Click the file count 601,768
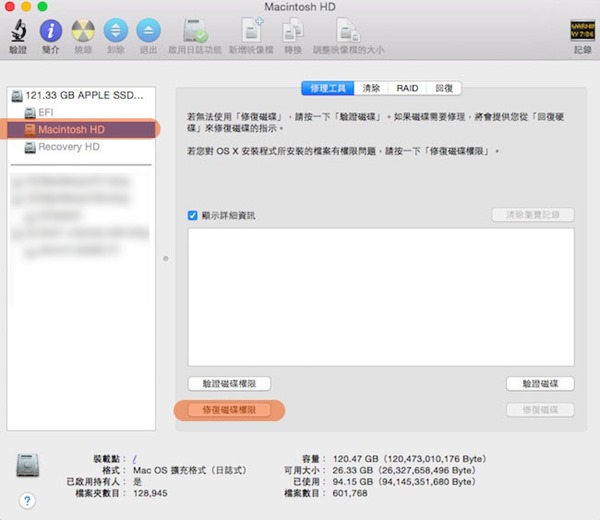Viewport: 600px width, 520px height. pos(350,493)
